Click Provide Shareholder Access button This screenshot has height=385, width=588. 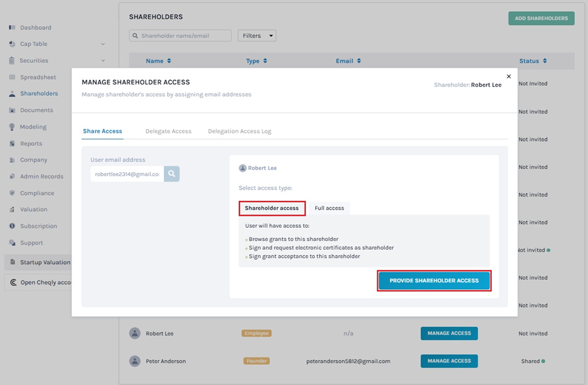click(434, 280)
